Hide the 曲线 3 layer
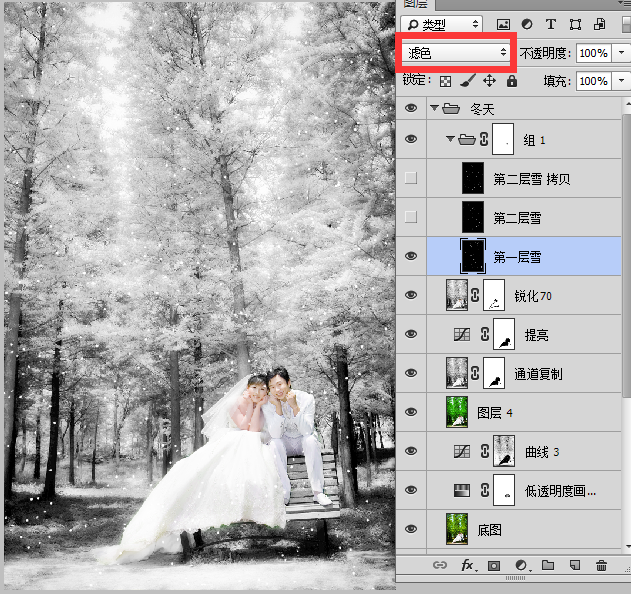Image resolution: width=631 pixels, height=594 pixels. pos(411,451)
